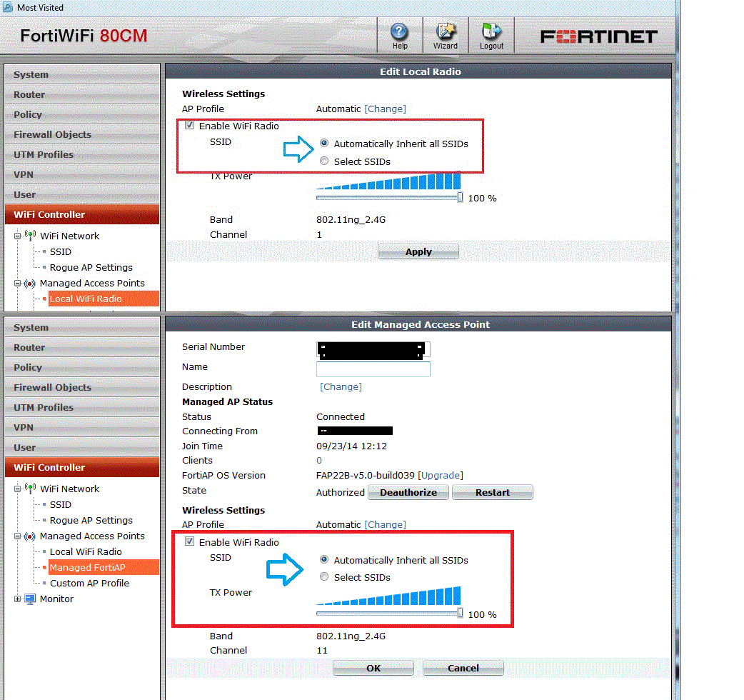
Task: Click the Cancel button
Action: coord(463,668)
